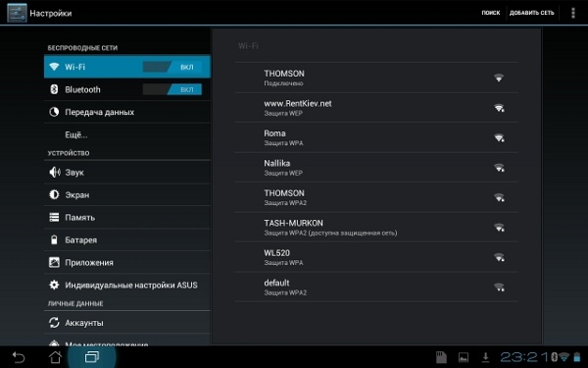
Task: Select the default network
Action: [376, 288]
